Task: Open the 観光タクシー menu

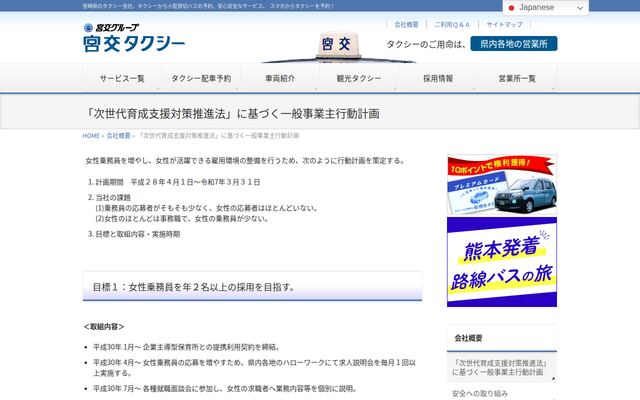Action: (359, 78)
